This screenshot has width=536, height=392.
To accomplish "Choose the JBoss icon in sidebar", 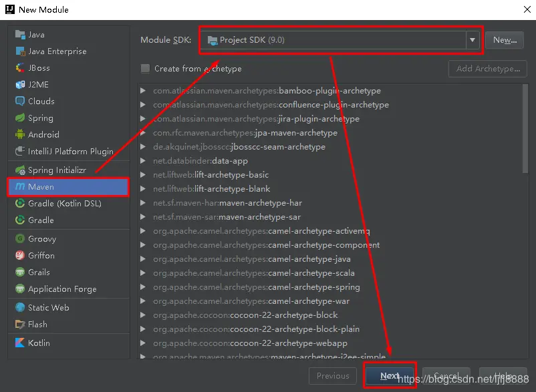I will (20, 67).
